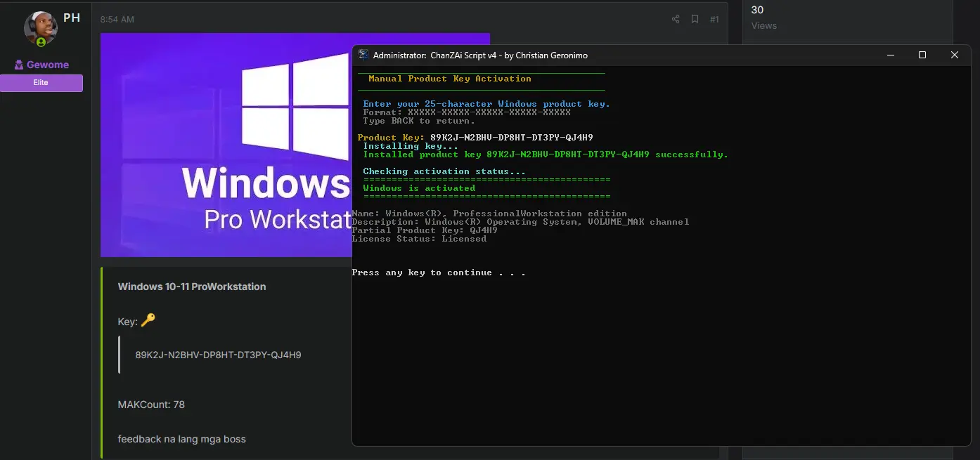980x460 pixels.
Task: Click the console icon in ChanZAi Script title bar
Action: (x=363, y=55)
